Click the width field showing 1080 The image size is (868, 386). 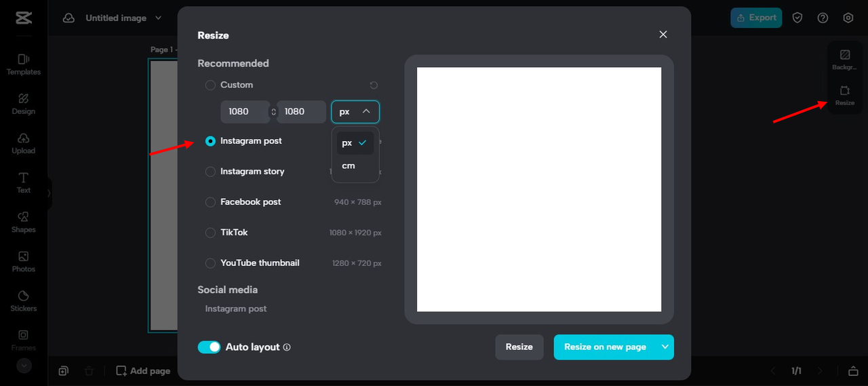click(245, 112)
